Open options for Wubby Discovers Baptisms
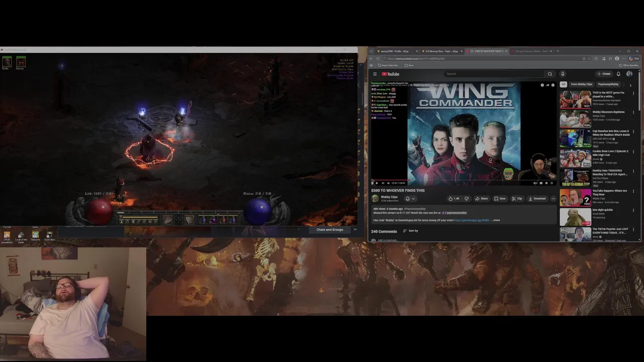644x362 pixels. coord(633,113)
